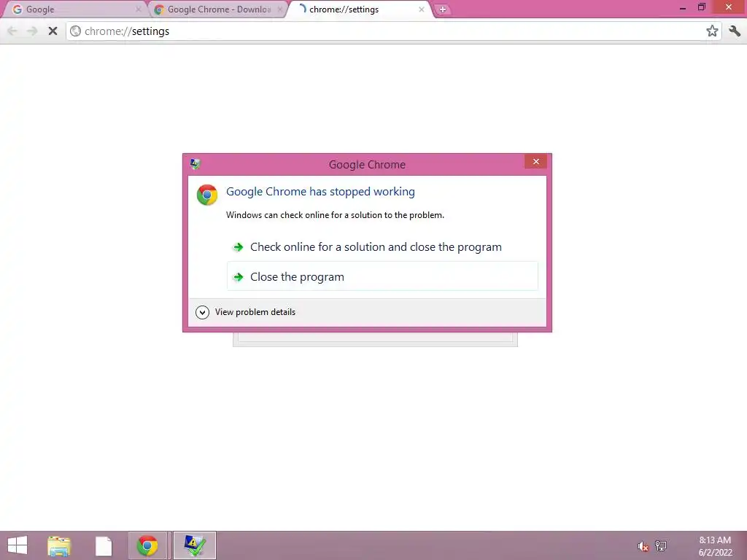Open the Windows Start button
Image resolution: width=747 pixels, height=560 pixels.
pyautogui.click(x=18, y=545)
